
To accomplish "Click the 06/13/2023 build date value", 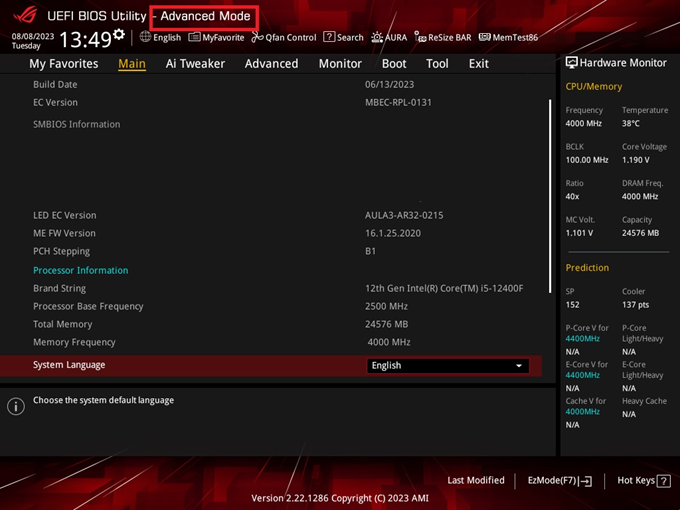I will 389,85.
